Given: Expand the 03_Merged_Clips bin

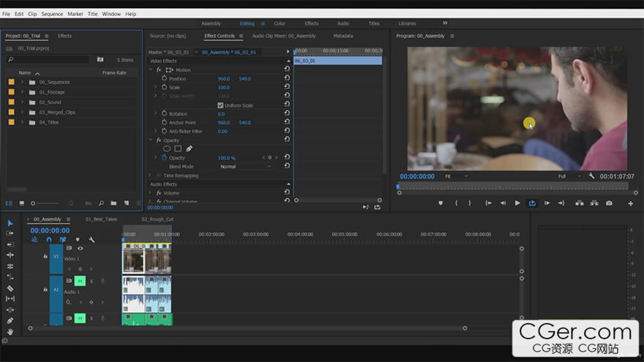Looking at the screenshot, I should pyautogui.click(x=22, y=112).
